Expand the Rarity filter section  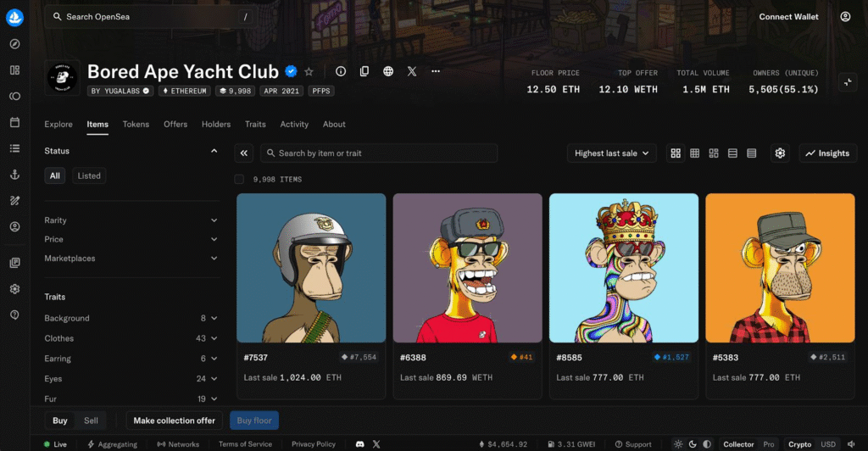[131, 220]
